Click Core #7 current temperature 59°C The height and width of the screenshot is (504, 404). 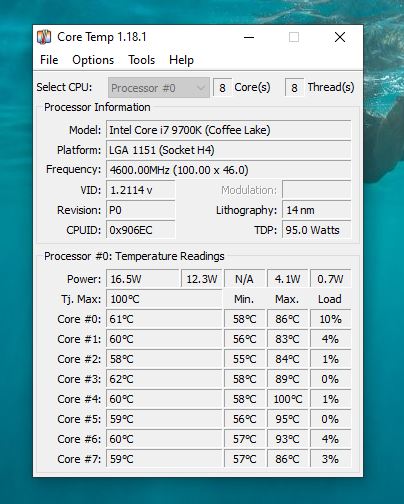click(164, 459)
